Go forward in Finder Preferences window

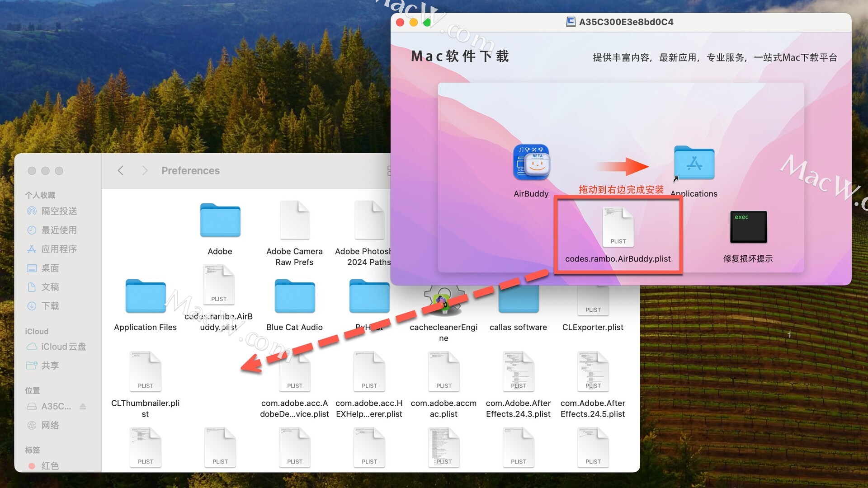145,170
